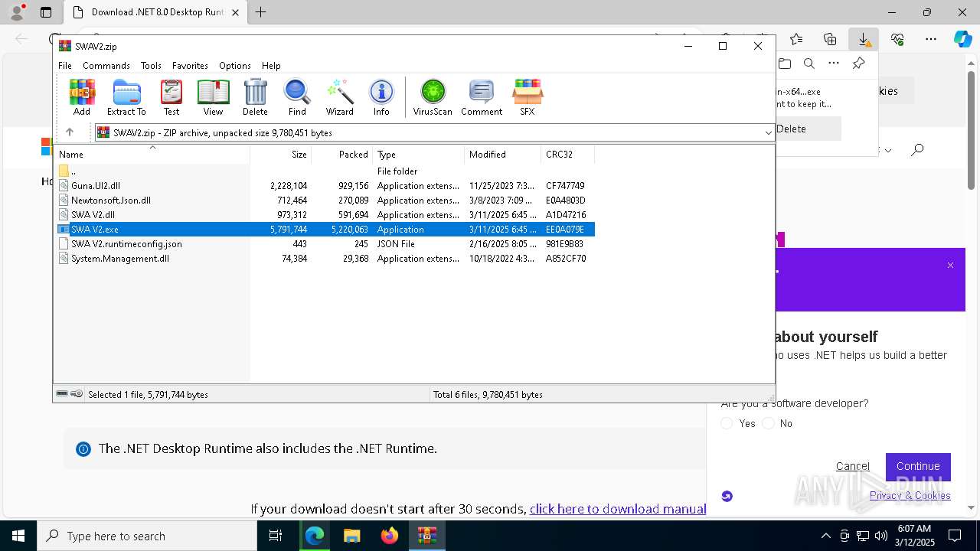The width and height of the screenshot is (980, 551).
Task: Click the Windows Start button
Action: [x=18, y=536]
